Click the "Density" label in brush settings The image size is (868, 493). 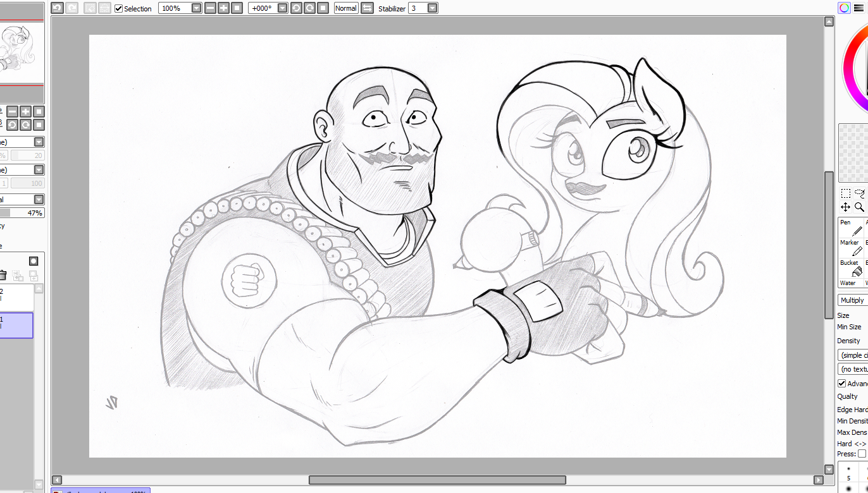848,341
